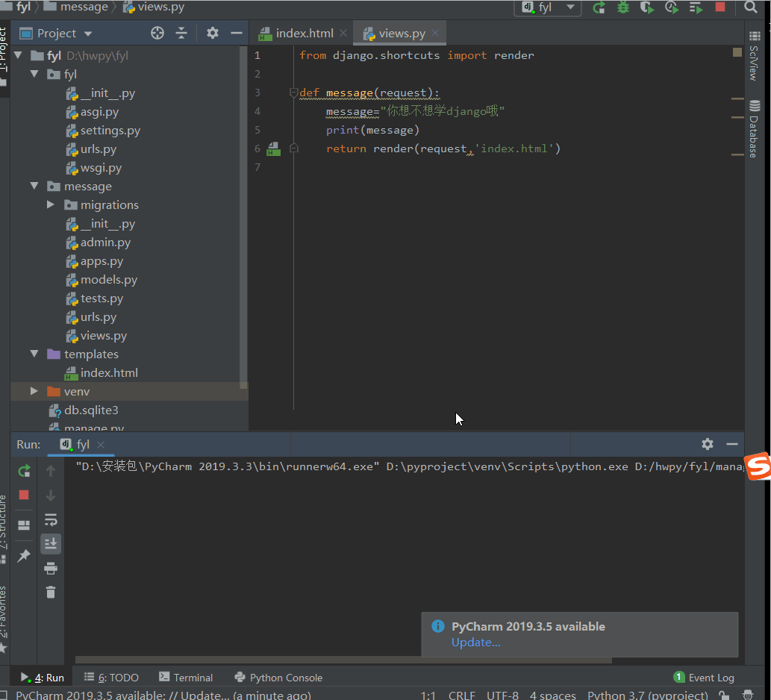This screenshot has height=700, width=771.
Task: Open the Event Log
Action: point(704,678)
